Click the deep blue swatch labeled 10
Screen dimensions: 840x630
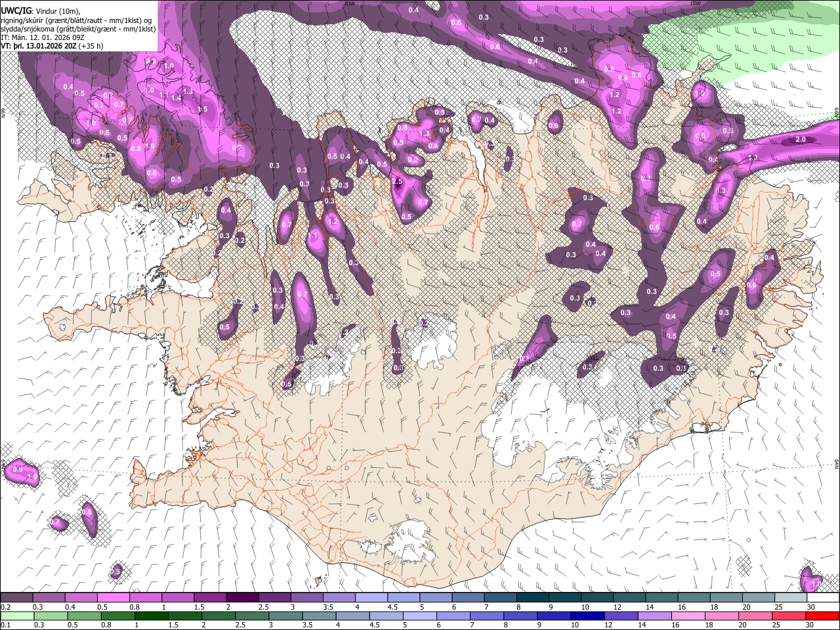(587, 616)
